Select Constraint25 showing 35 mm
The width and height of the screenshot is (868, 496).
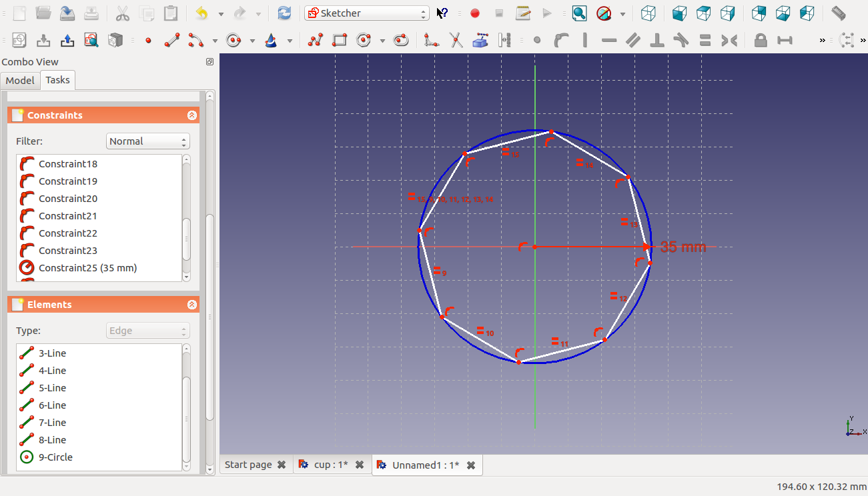click(x=88, y=267)
